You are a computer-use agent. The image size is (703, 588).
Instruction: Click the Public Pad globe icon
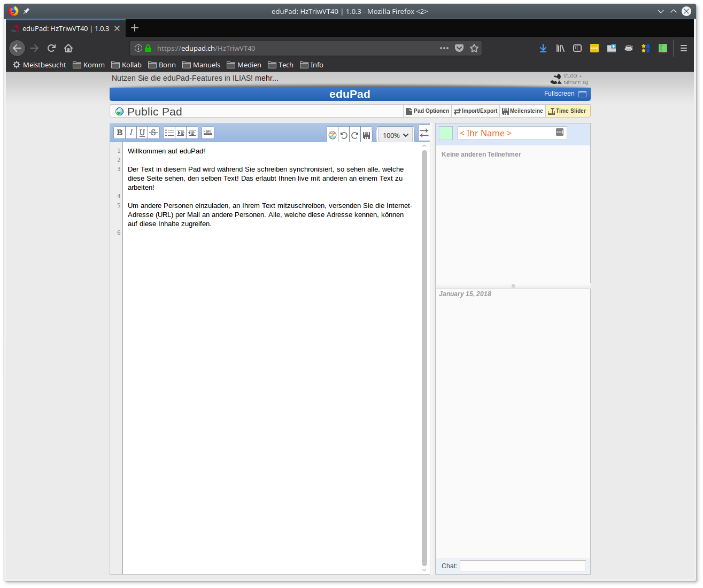tap(120, 112)
